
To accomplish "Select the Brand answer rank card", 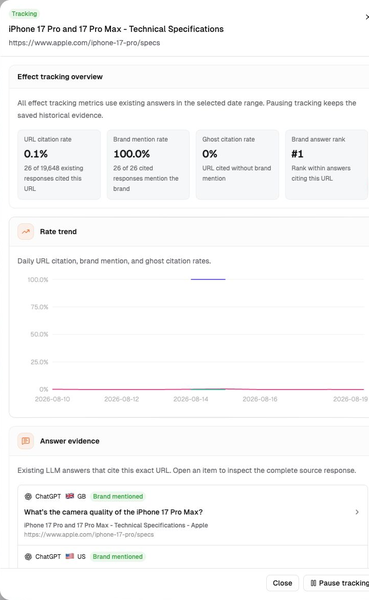I will [327, 165].
